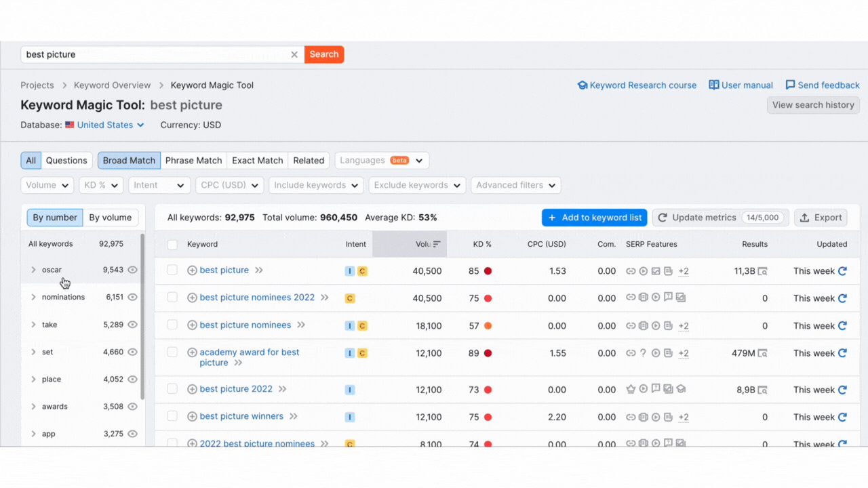Open the Volume filter dropdown
The image size is (868, 488).
pyautogui.click(x=47, y=185)
